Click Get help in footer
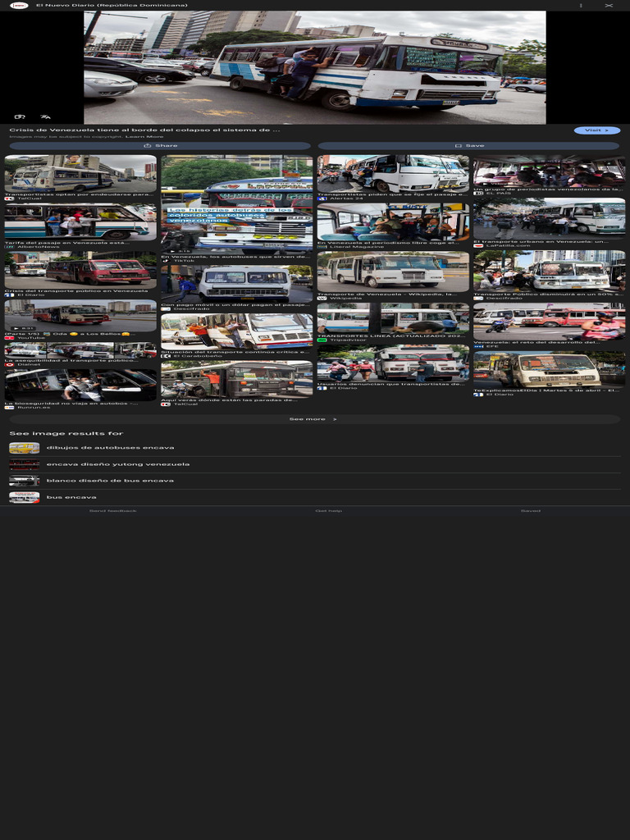Image resolution: width=630 pixels, height=840 pixels. coord(328,511)
